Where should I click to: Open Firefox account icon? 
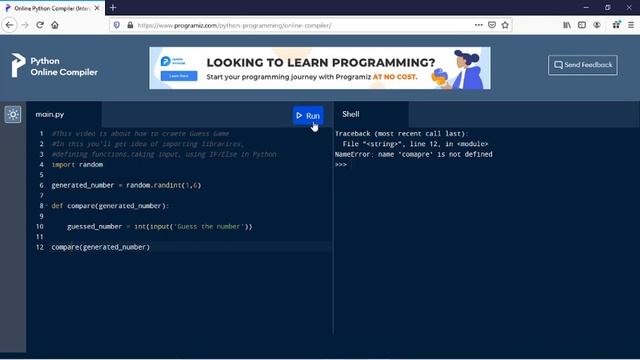[597, 25]
